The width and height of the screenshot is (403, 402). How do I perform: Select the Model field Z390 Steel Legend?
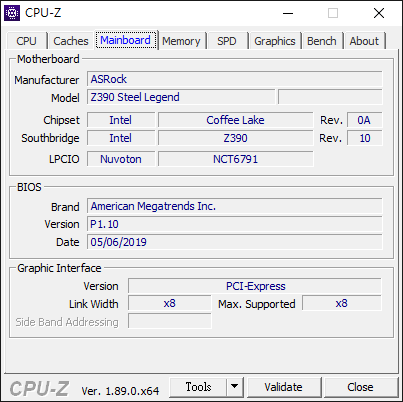[181, 97]
